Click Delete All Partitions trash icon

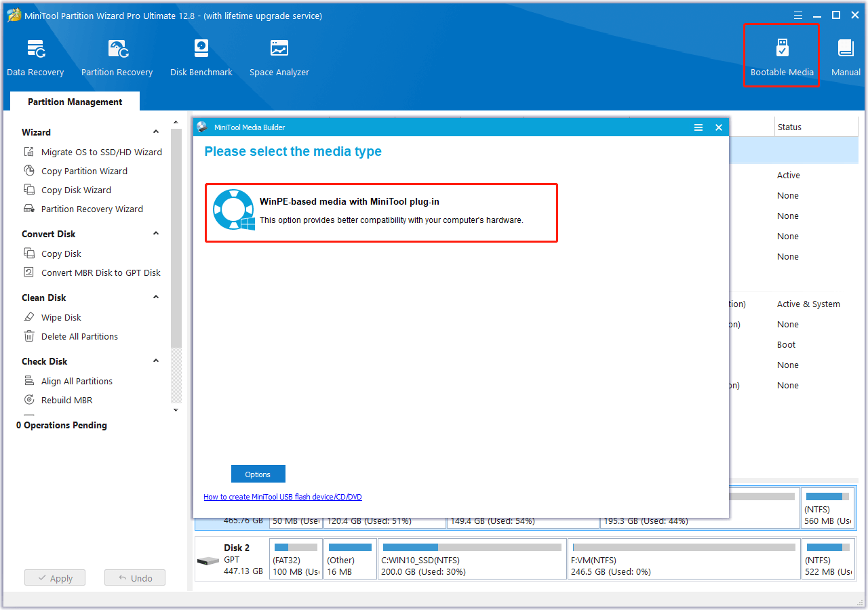29,336
